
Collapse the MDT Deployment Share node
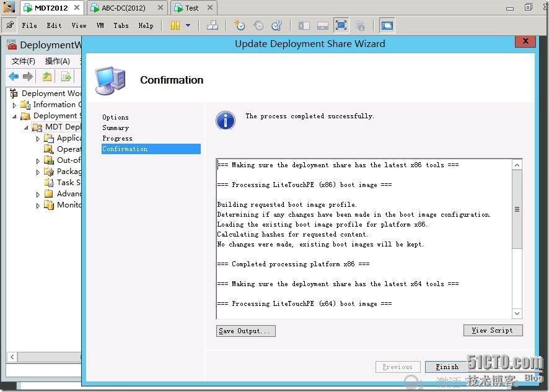[x=26, y=127]
